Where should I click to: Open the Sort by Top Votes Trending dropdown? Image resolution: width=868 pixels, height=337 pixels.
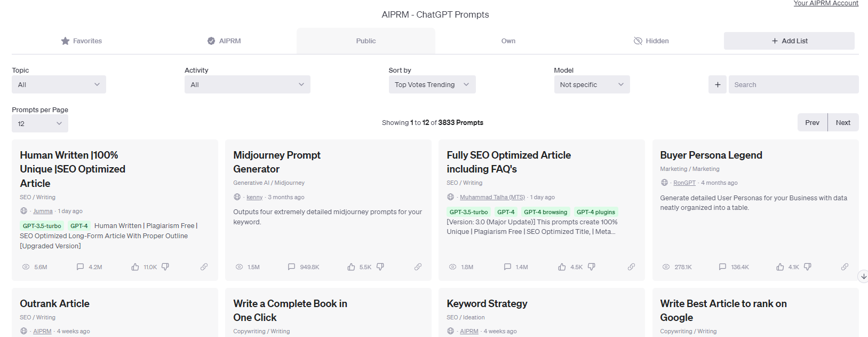[x=432, y=84]
